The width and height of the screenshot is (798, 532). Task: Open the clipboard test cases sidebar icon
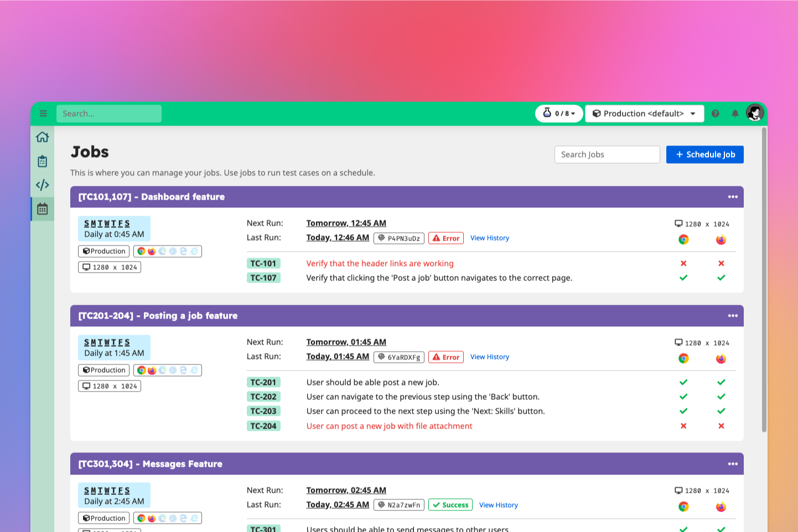(x=43, y=161)
